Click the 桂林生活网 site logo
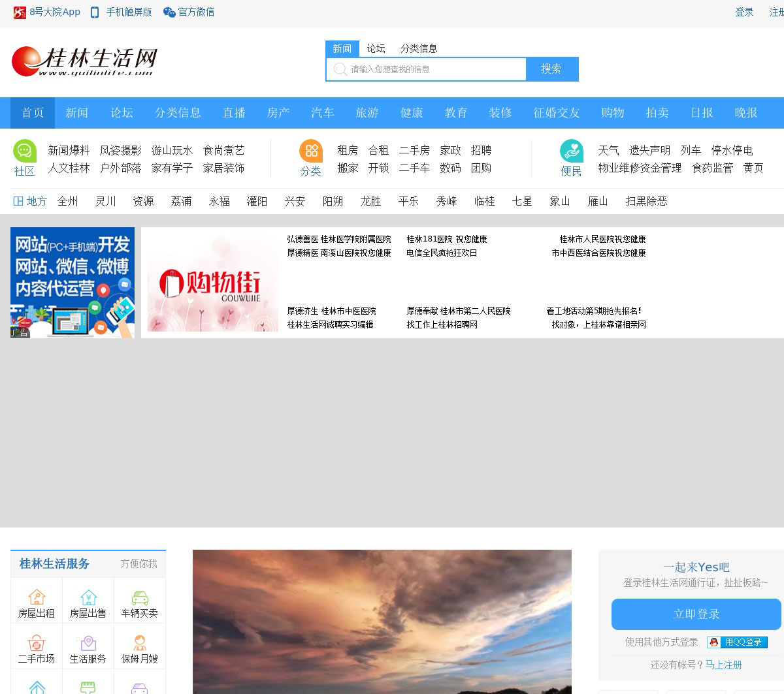The height and width of the screenshot is (694, 784). click(84, 61)
